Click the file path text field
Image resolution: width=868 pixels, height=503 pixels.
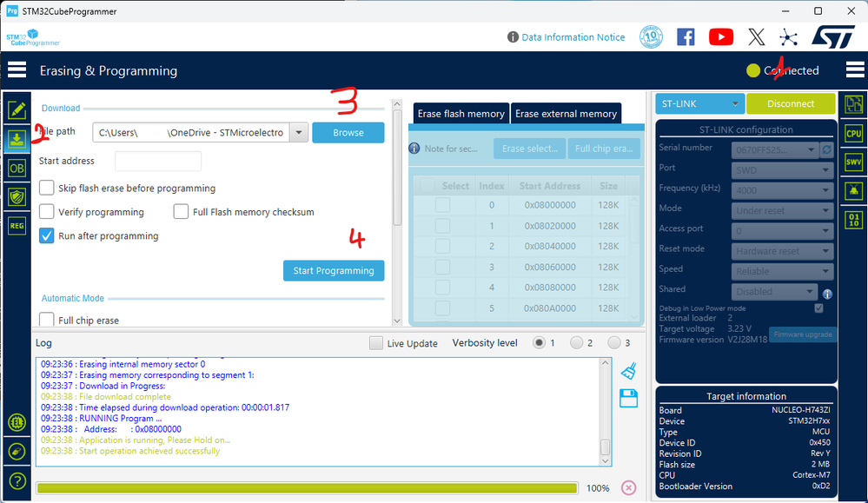191,132
